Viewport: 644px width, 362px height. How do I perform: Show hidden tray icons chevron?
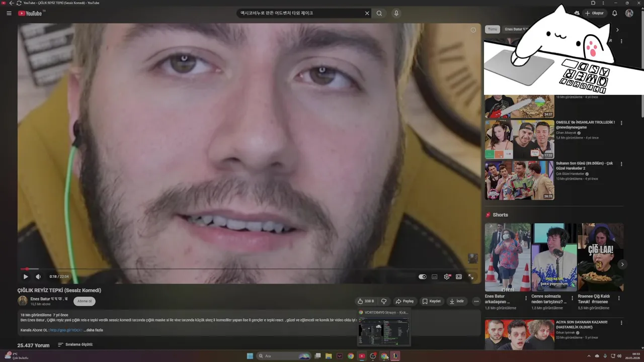click(590, 356)
